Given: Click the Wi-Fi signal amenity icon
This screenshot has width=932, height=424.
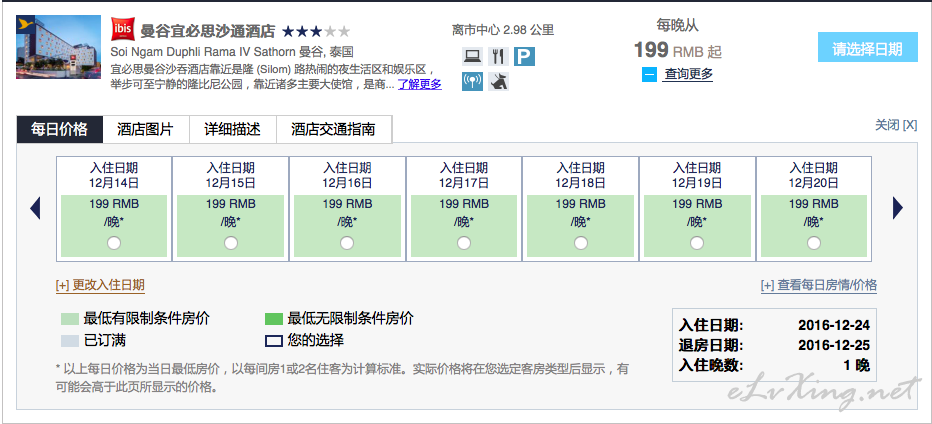Looking at the screenshot, I should [473, 82].
